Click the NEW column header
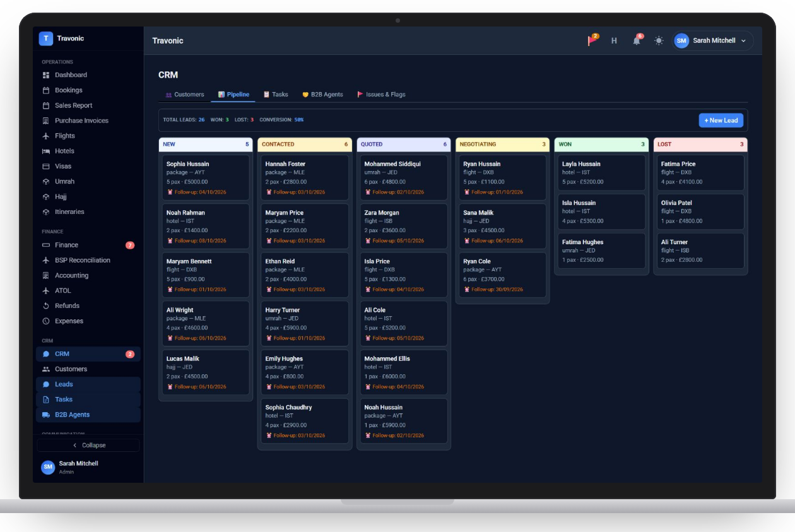Image resolution: width=795 pixels, height=532 pixels. coord(206,145)
